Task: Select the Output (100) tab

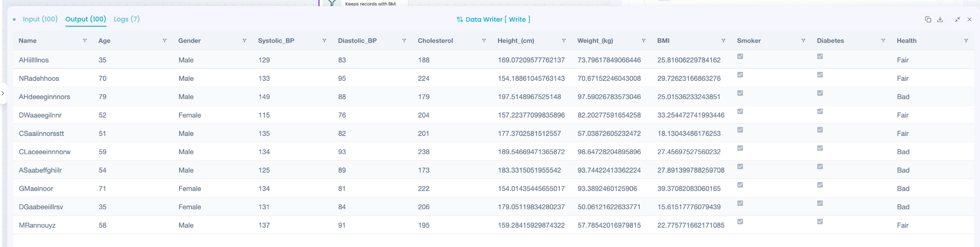Action: click(86, 19)
